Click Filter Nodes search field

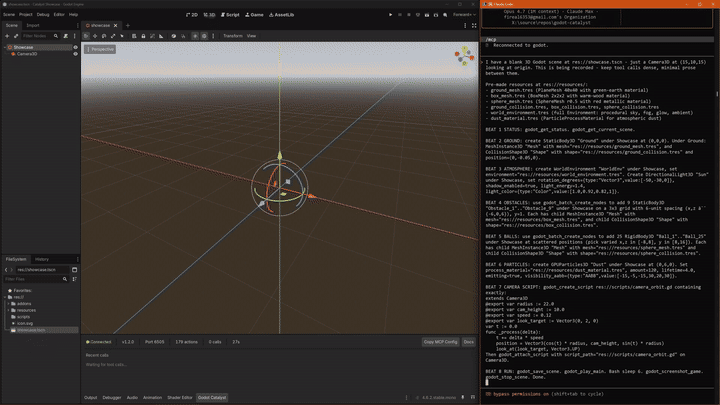(40, 36)
